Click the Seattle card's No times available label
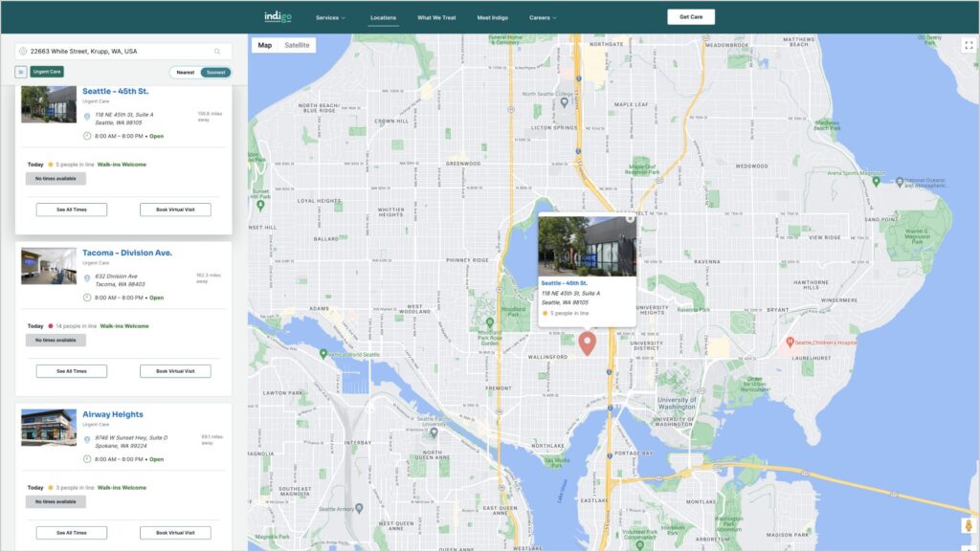Image resolution: width=980 pixels, height=552 pixels. [x=56, y=179]
